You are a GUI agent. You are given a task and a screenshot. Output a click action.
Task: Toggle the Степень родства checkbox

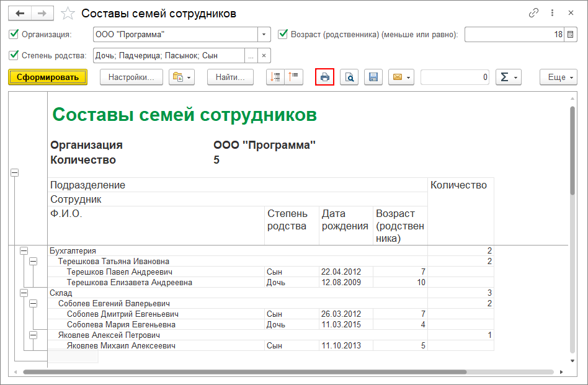14,56
